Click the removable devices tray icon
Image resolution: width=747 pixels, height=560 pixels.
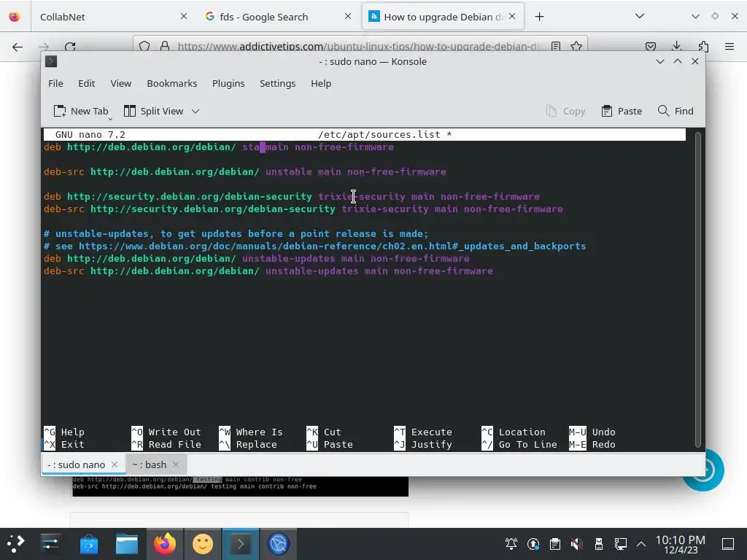[x=599, y=543]
